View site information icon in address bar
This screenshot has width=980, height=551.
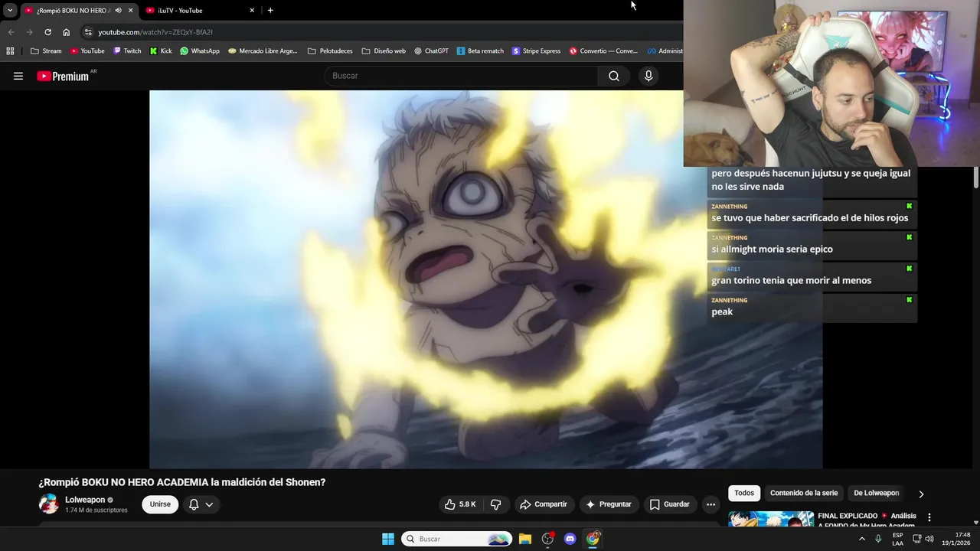point(88,32)
